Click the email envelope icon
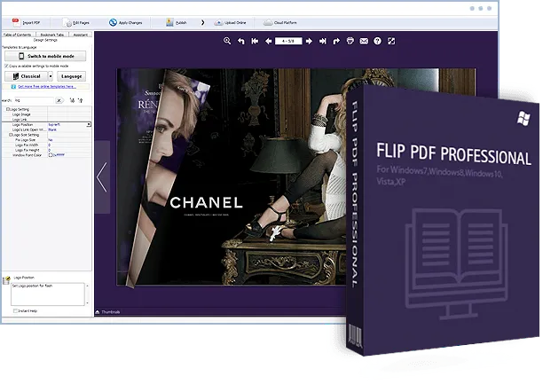Image resolution: width=543 pixels, height=392 pixels. pos(364,41)
